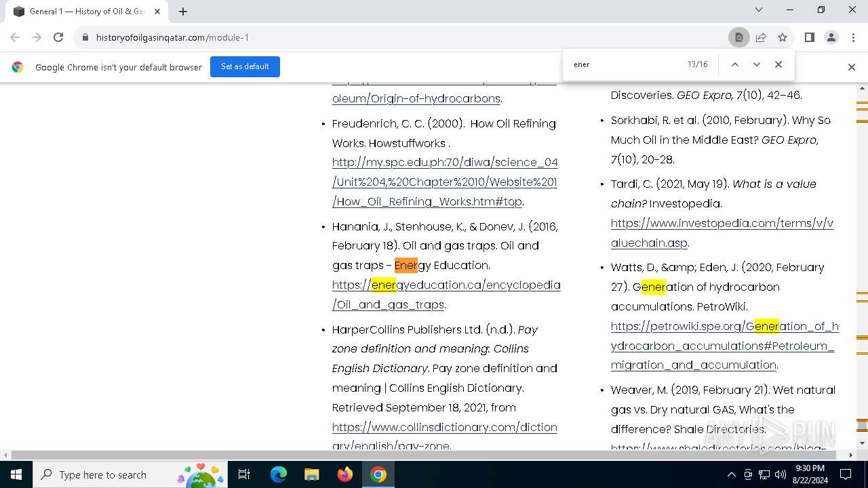
Task: Close the General 1 tab
Action: 157,12
